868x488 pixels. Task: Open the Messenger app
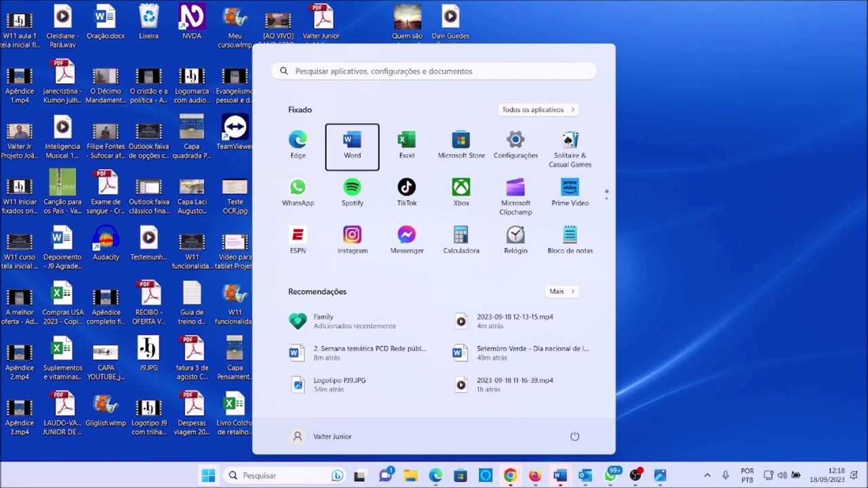tap(406, 241)
